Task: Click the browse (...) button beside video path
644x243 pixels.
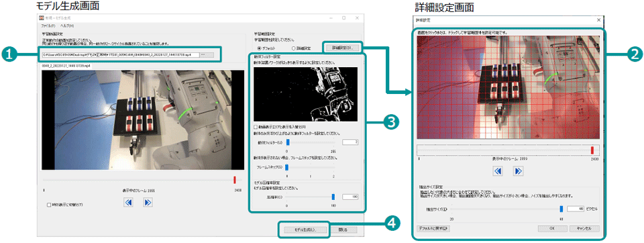Action: click(x=207, y=54)
